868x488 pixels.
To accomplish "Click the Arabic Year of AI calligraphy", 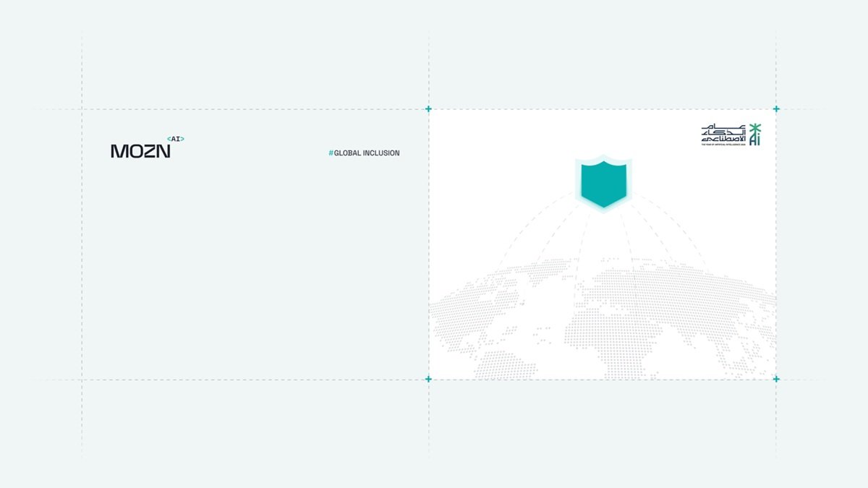I will [723, 134].
